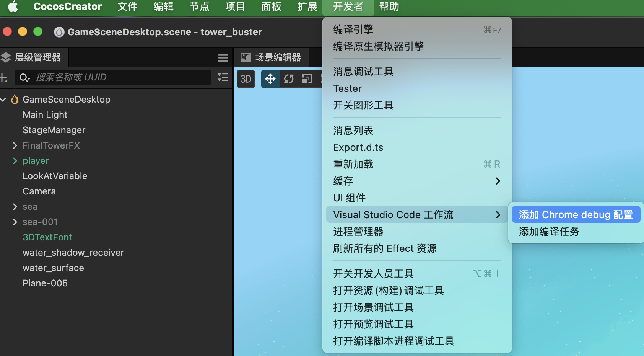Click the collapse-all icon in hierarchy panel

point(223,77)
